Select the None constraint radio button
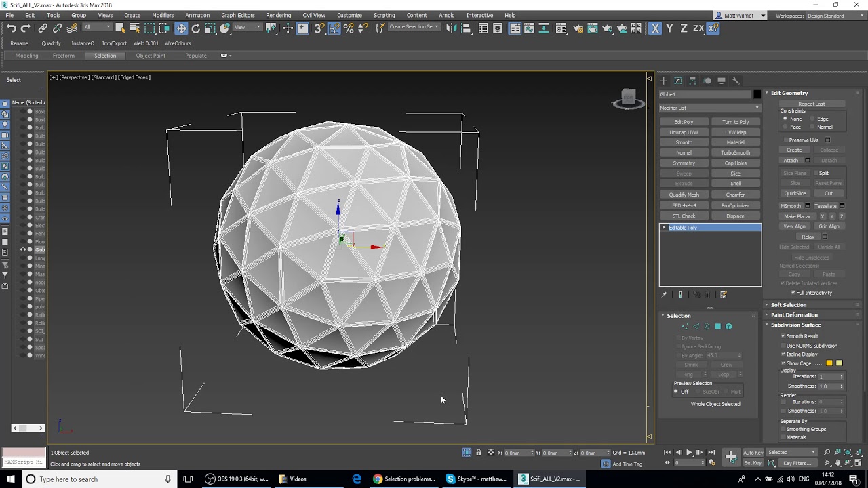Screen dimensions: 868x488 785,119
